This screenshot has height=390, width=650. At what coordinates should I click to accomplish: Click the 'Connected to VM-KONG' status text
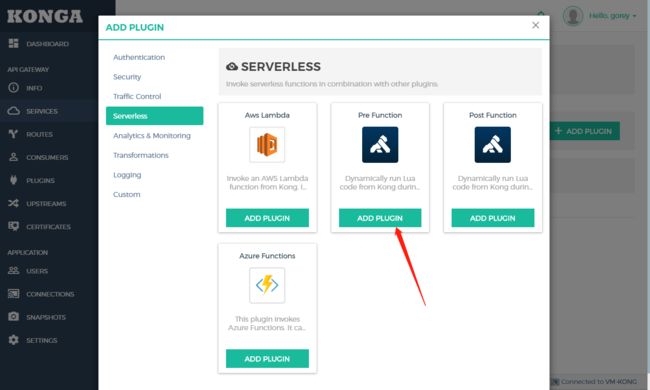point(599,381)
